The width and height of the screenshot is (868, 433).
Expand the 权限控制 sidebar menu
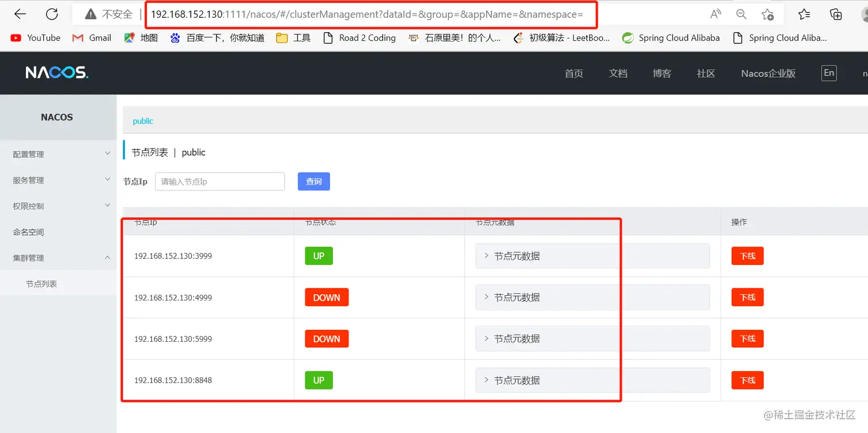(58, 206)
